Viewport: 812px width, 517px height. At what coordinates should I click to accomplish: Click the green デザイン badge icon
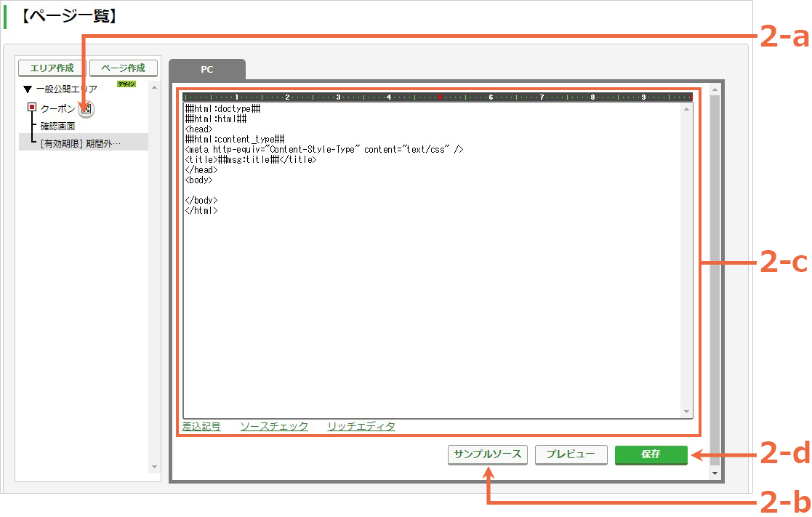coord(126,84)
